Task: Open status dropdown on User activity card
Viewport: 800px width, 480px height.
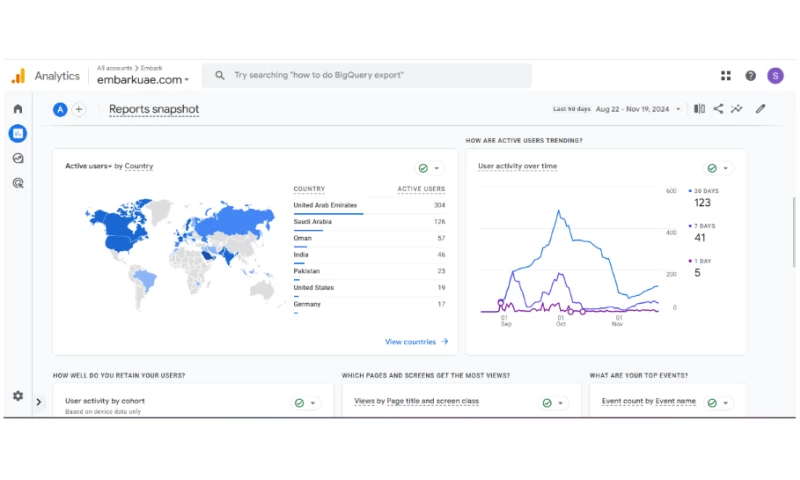Action: pyautogui.click(x=717, y=168)
